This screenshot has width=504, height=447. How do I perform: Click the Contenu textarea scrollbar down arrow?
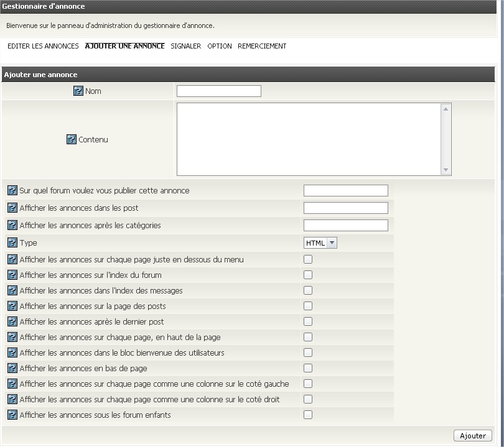(x=446, y=170)
